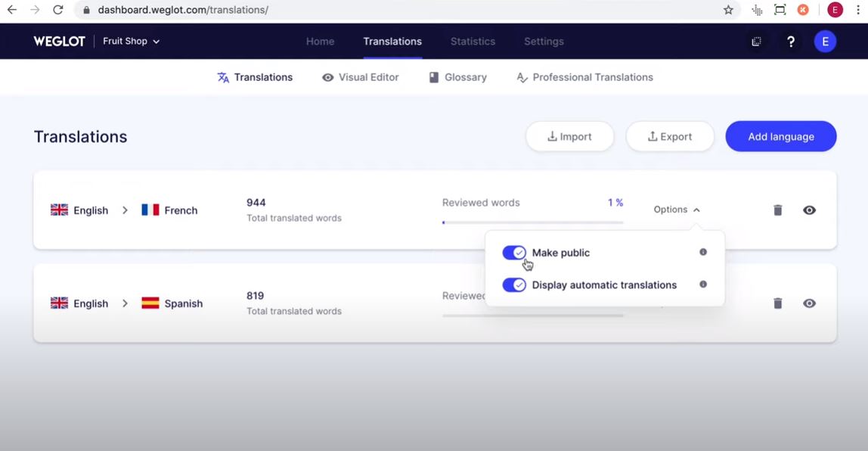Screen dimensions: 868x451
Task: Click the Weglot logo
Action: 59,42
